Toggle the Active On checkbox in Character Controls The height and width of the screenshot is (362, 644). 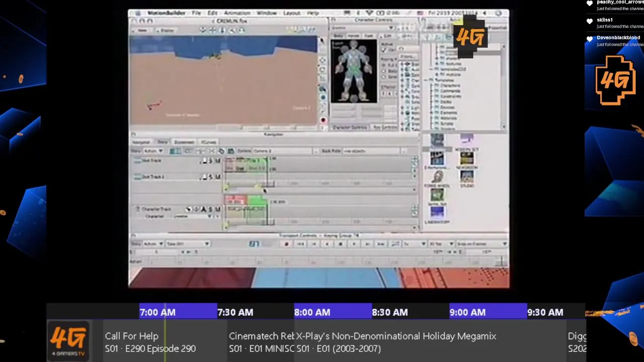(x=384, y=50)
